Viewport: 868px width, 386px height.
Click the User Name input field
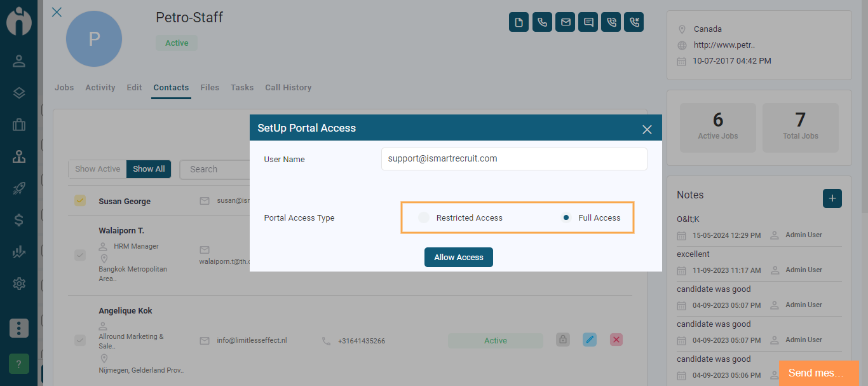click(x=514, y=159)
